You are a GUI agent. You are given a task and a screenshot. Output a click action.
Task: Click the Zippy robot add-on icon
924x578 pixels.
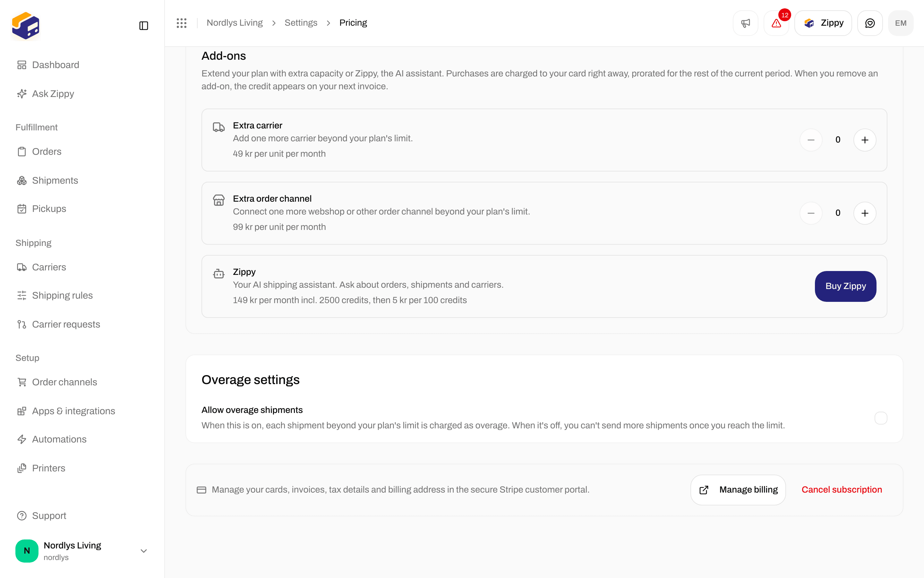(219, 273)
